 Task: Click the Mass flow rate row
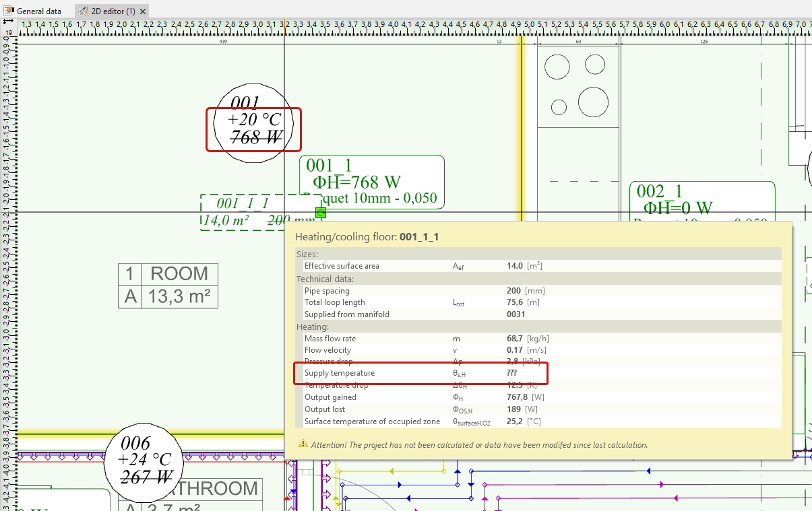(421, 339)
